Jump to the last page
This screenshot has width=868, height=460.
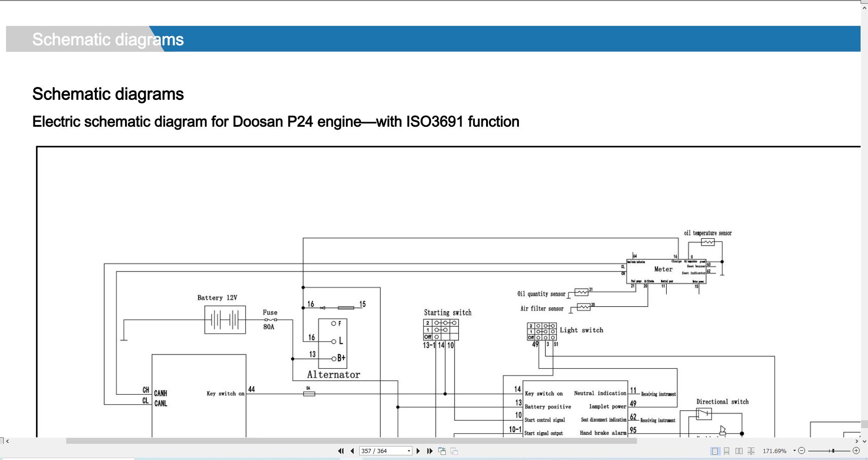point(430,451)
